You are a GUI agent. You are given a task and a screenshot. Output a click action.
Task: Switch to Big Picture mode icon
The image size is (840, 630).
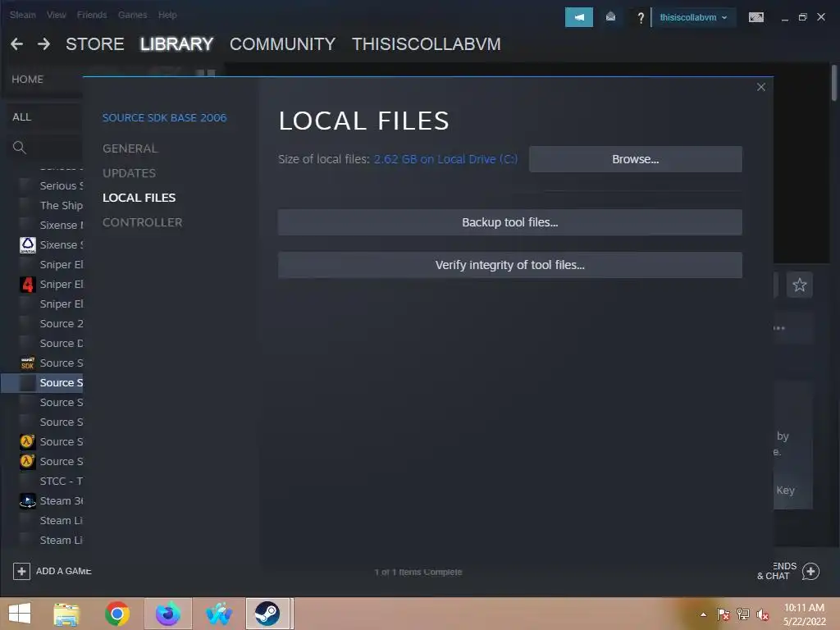tap(756, 17)
